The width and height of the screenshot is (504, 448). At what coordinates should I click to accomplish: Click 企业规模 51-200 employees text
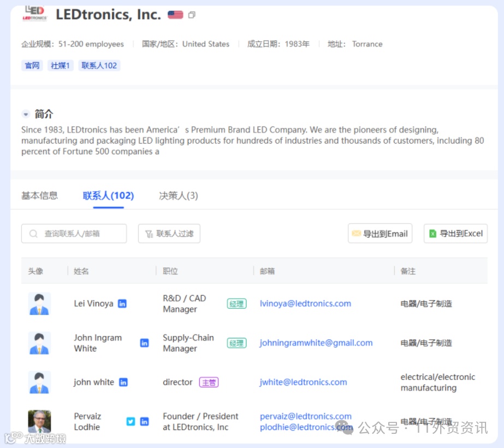coord(73,44)
